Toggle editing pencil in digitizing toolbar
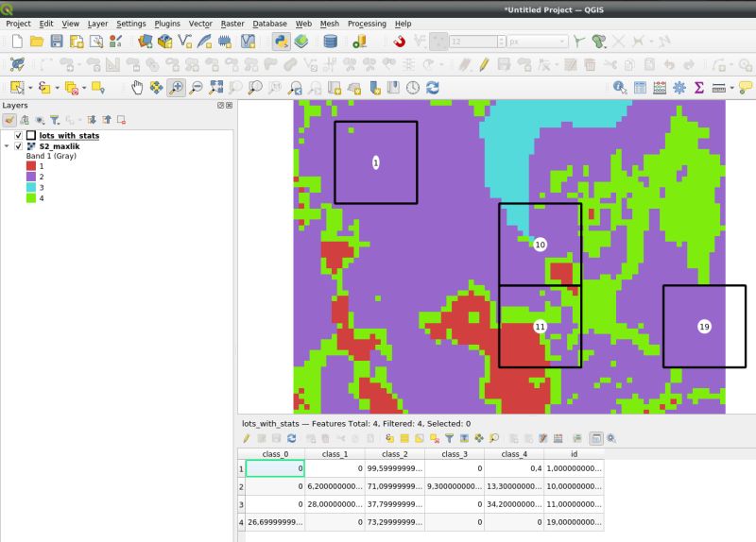This screenshot has height=542, width=756. coord(484,64)
